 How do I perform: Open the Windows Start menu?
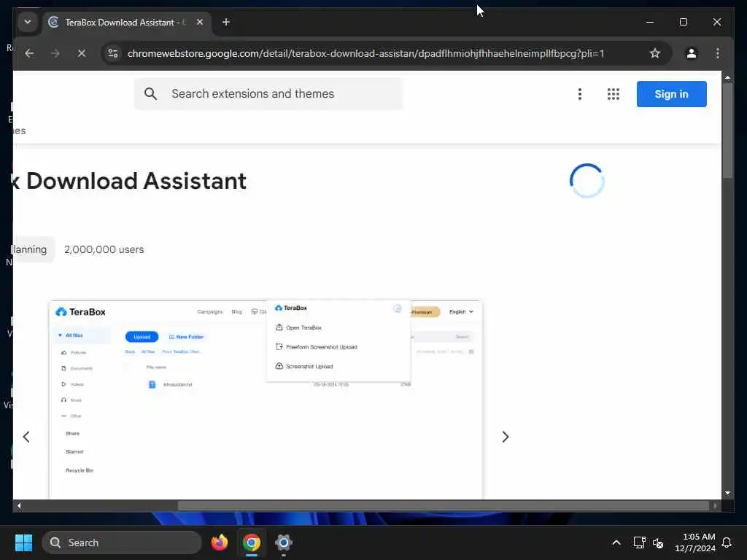pos(23,542)
